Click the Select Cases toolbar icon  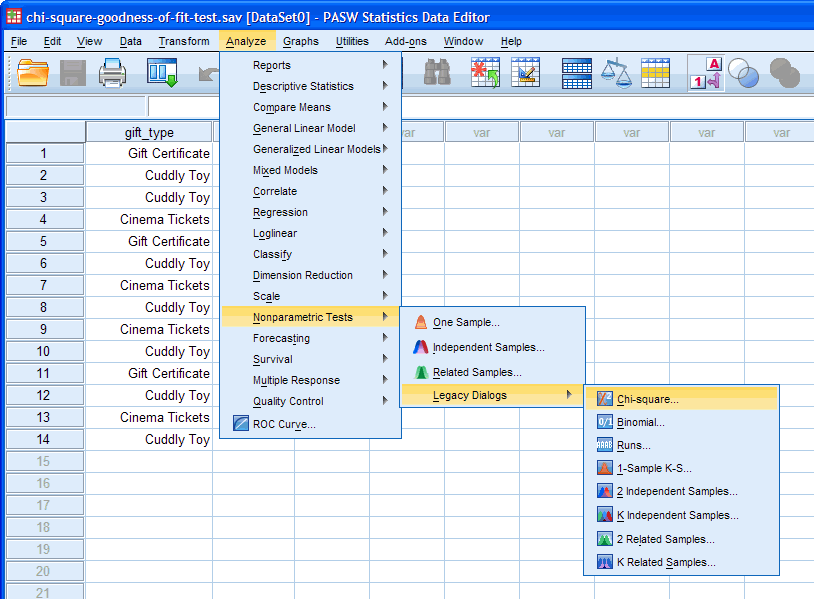pyautogui.click(x=655, y=73)
